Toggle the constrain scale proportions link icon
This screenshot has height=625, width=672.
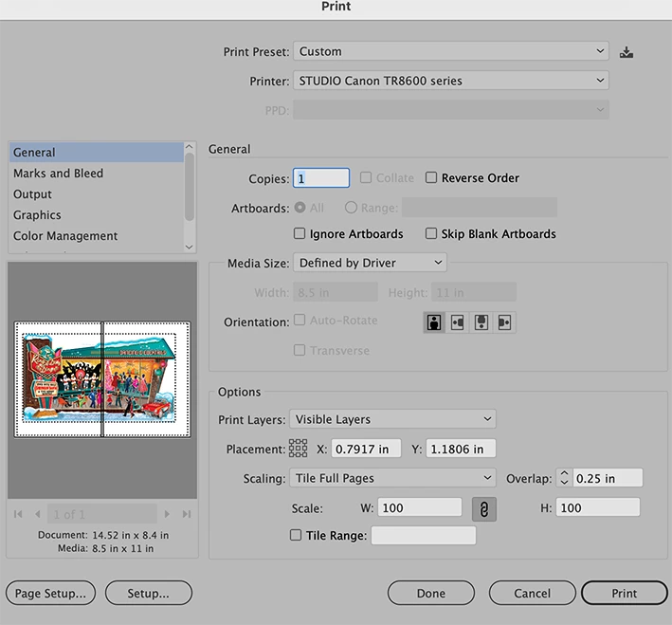[483, 509]
